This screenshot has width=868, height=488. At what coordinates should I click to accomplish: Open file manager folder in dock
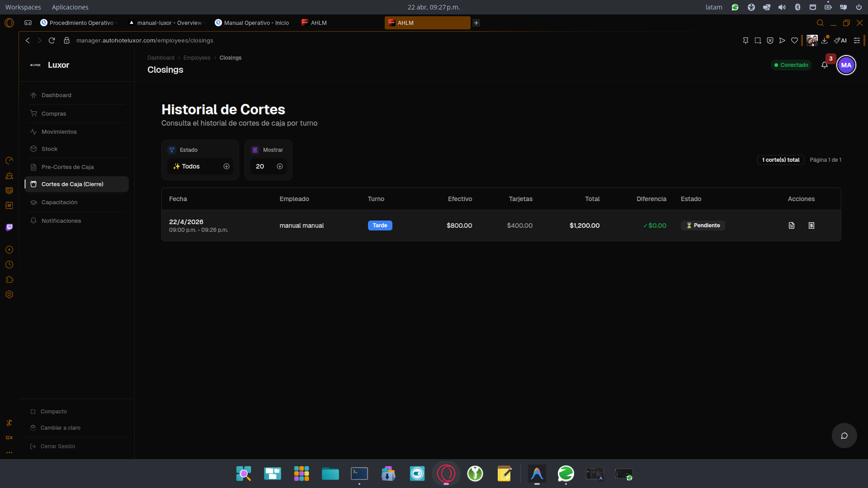(330, 474)
